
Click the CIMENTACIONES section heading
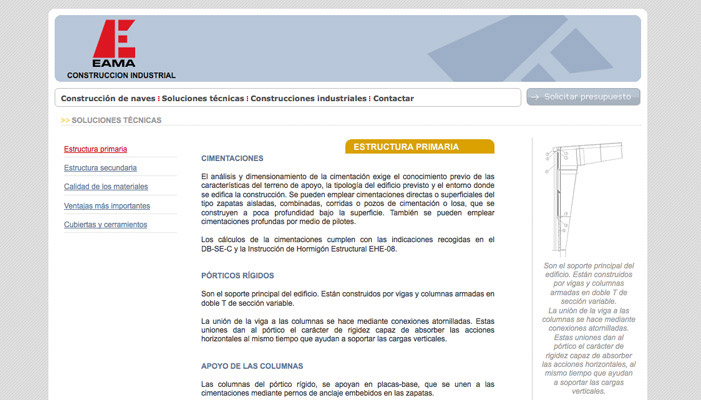[x=232, y=158]
